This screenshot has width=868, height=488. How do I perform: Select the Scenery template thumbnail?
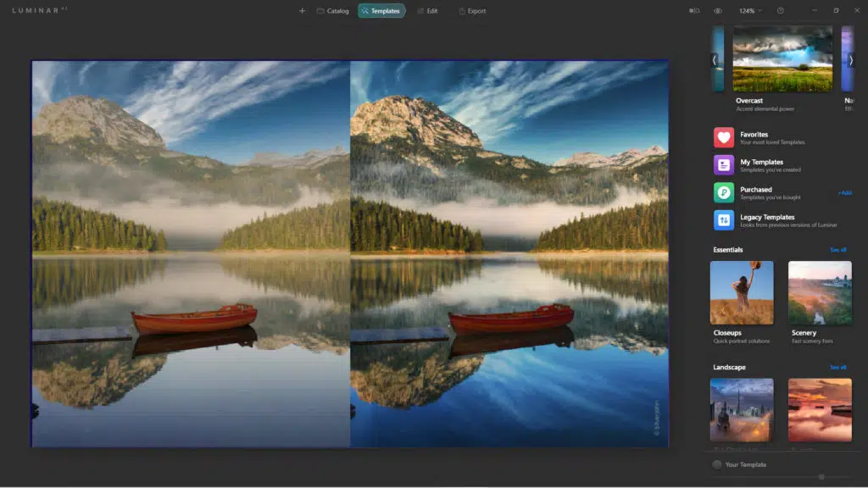click(x=820, y=292)
